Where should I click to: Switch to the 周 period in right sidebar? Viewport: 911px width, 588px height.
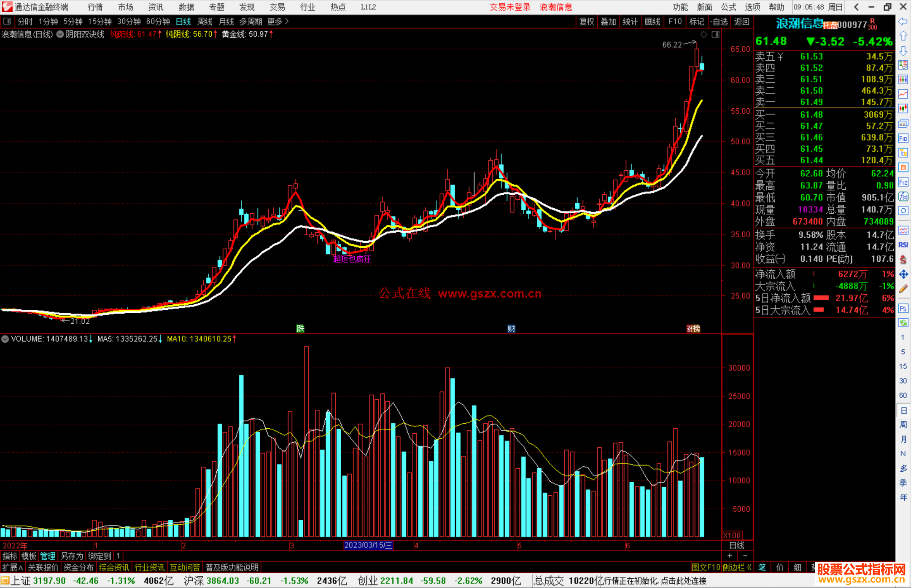tap(903, 425)
